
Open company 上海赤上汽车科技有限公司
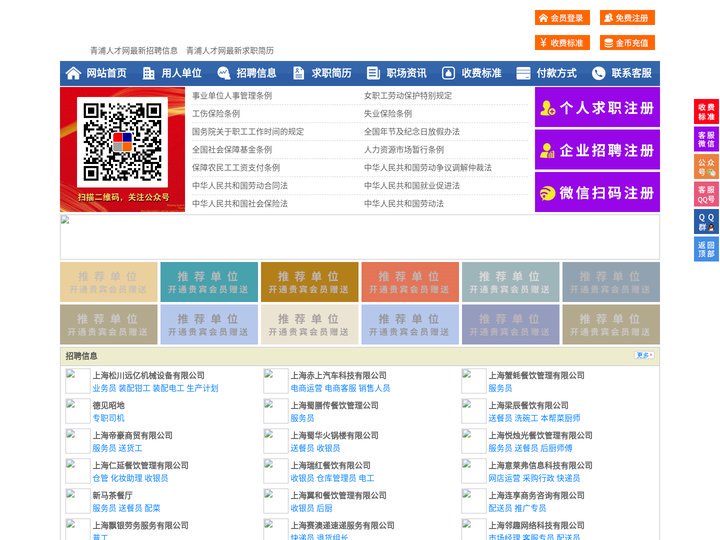[338, 375]
